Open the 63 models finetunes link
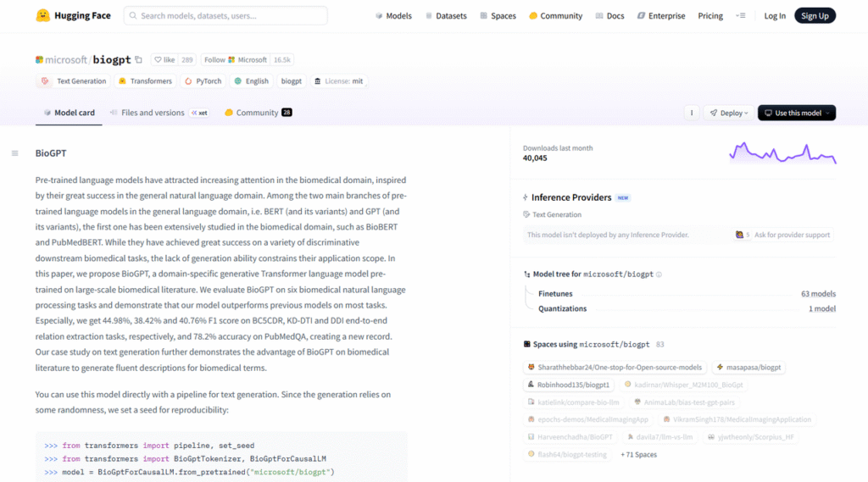The height and width of the screenshot is (482, 868). pyautogui.click(x=817, y=294)
